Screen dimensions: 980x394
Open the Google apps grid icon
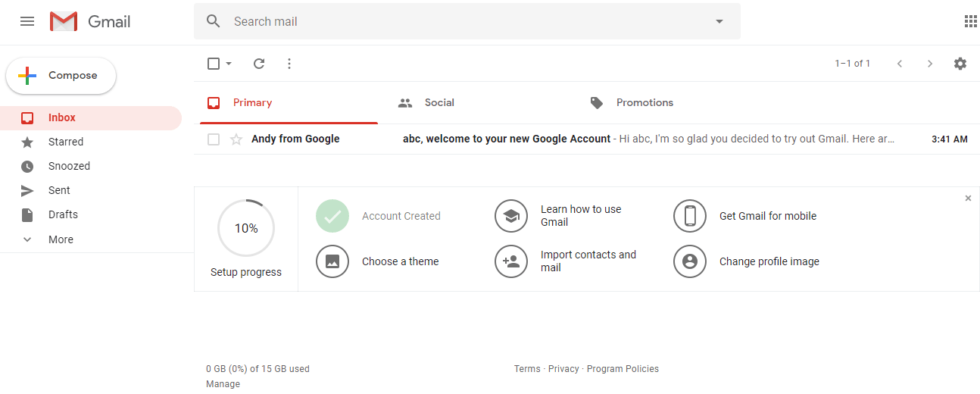click(x=970, y=21)
